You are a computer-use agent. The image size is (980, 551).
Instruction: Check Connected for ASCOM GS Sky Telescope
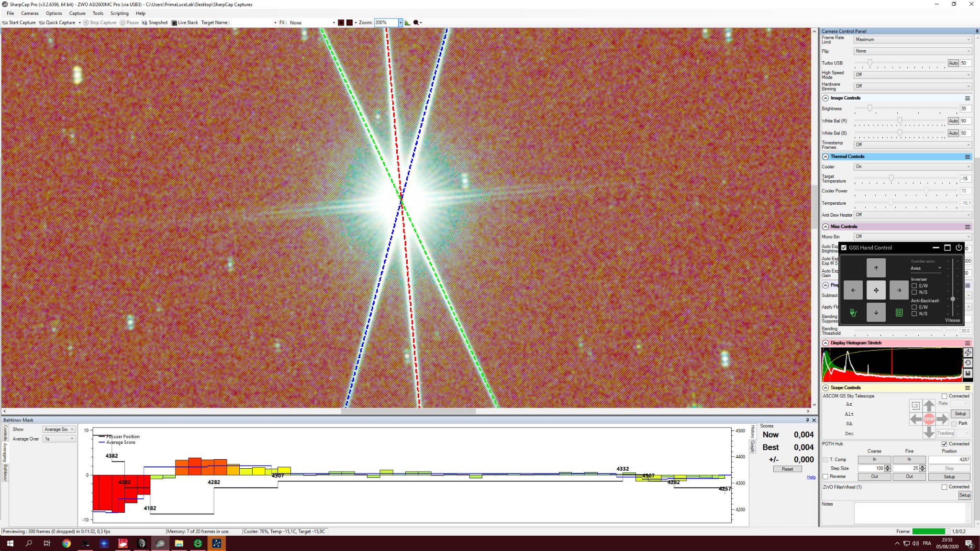coord(944,396)
